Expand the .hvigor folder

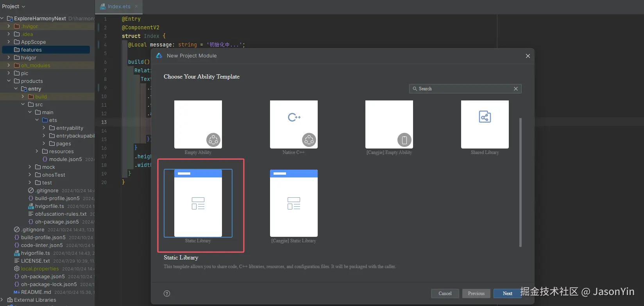point(9,26)
